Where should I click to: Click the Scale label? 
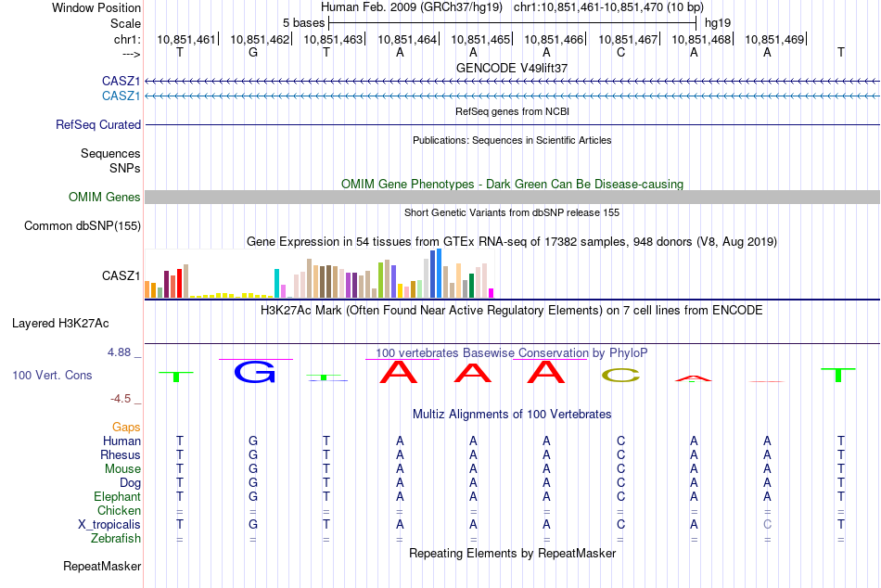(125, 23)
